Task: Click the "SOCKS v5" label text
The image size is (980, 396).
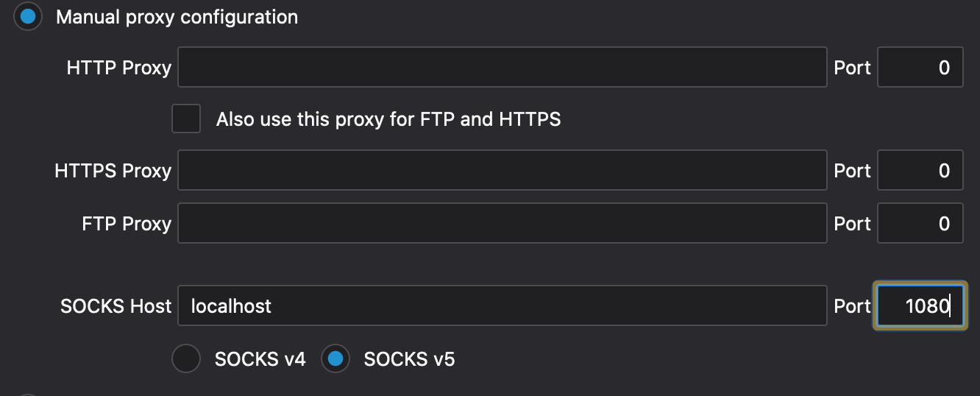Action: pyautogui.click(x=409, y=359)
